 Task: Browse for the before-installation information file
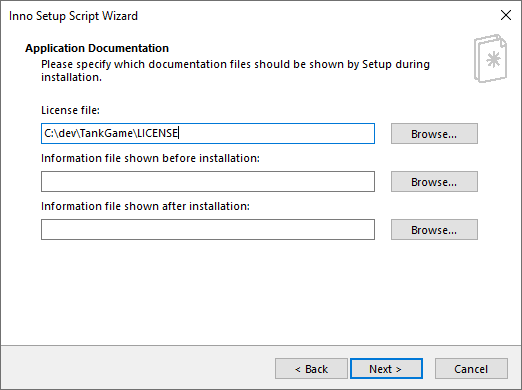tap(434, 182)
